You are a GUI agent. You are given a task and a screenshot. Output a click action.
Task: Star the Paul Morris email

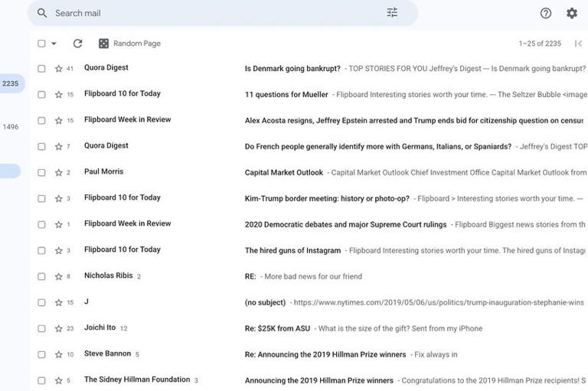[x=58, y=172]
